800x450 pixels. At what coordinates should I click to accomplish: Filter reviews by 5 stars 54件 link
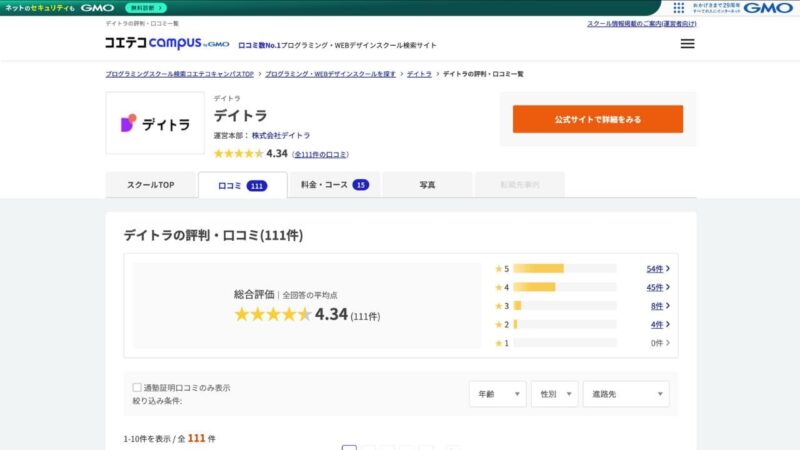(655, 269)
